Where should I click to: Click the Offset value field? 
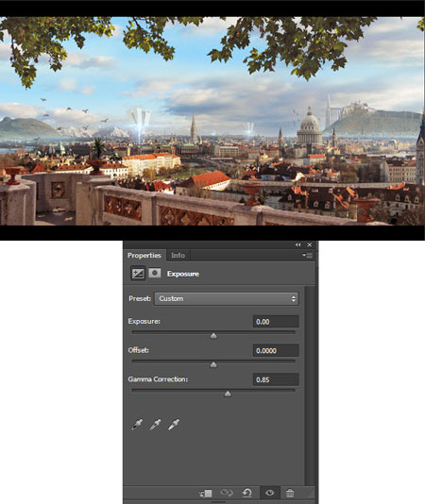(x=276, y=351)
